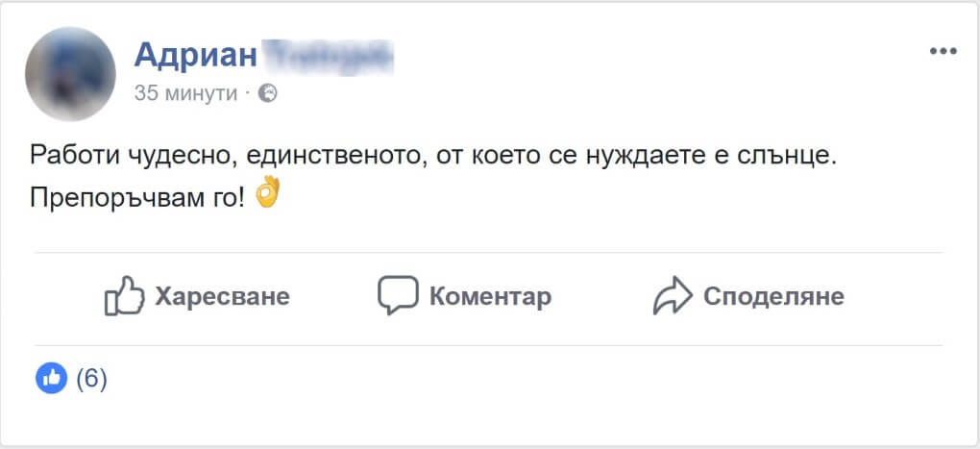Screen dimensions: 980x449
Task: Click the blue like reaction icon
Action: [x=51, y=378]
